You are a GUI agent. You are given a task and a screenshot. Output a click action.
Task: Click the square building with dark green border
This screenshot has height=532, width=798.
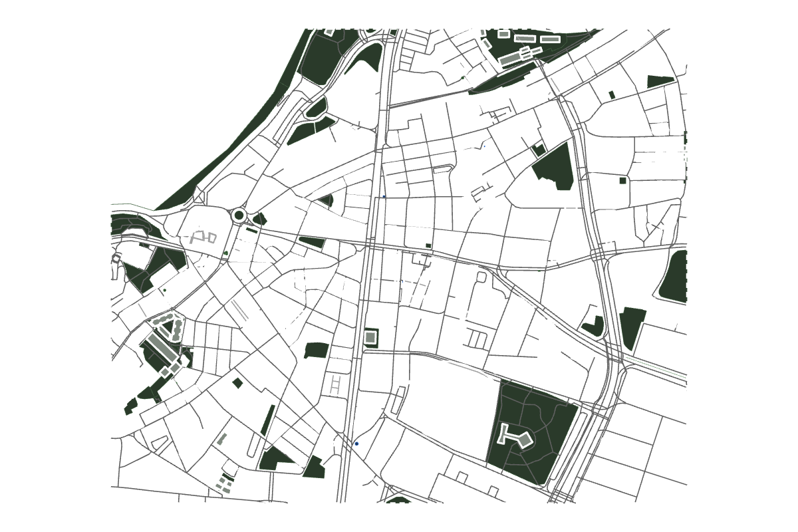pos(370,338)
